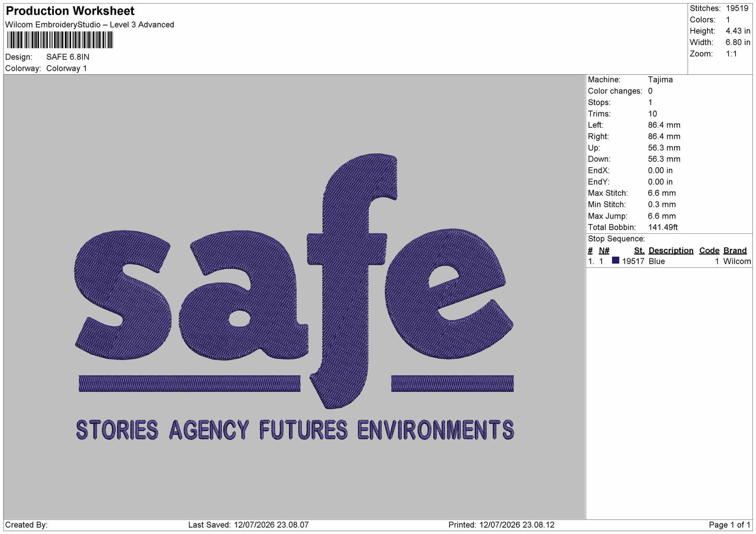The width and height of the screenshot is (756, 534).
Task: Click the Colorway 1 value
Action: click(66, 69)
